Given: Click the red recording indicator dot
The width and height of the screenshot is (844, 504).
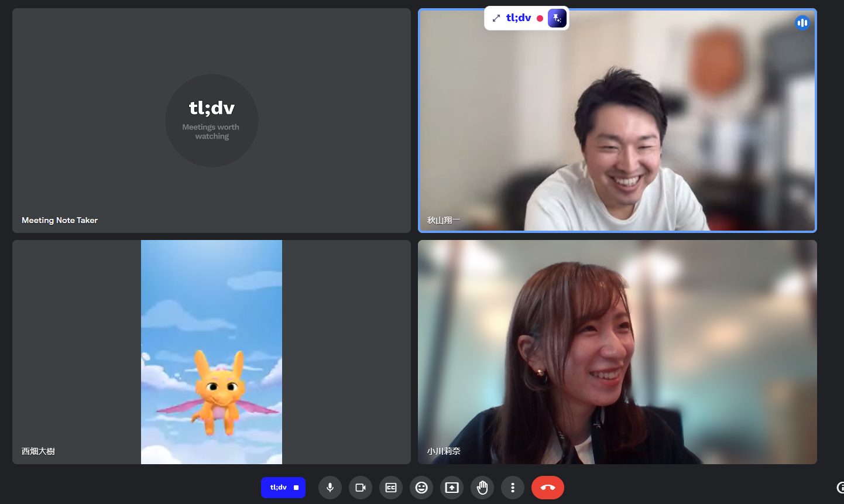Looking at the screenshot, I should (x=540, y=18).
